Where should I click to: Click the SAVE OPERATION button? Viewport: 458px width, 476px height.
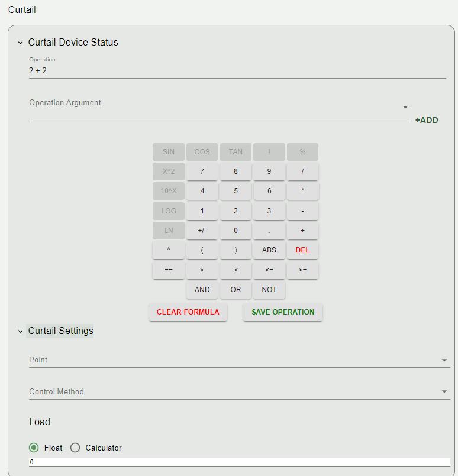[x=283, y=312]
